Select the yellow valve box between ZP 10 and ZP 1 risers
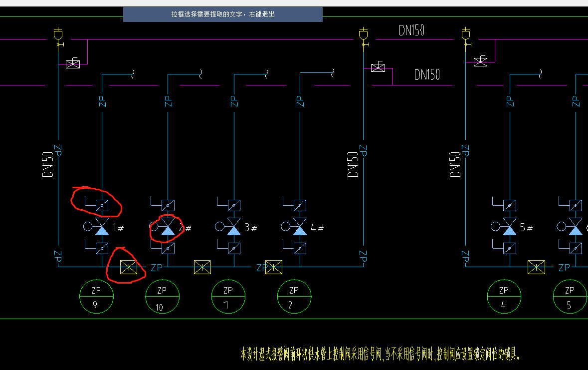This screenshot has width=588, height=370. tap(202, 267)
